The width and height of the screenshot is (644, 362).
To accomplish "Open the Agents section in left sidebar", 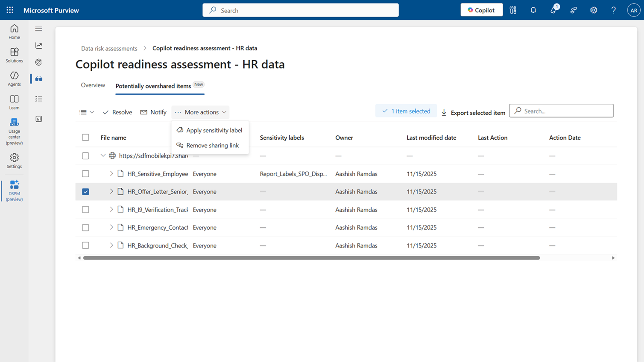I will (14, 79).
